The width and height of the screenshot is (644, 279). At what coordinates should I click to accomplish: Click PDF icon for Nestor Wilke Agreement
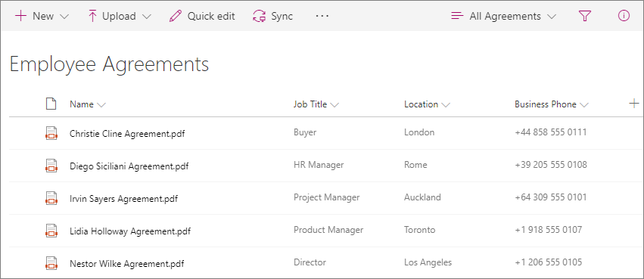[51, 262]
